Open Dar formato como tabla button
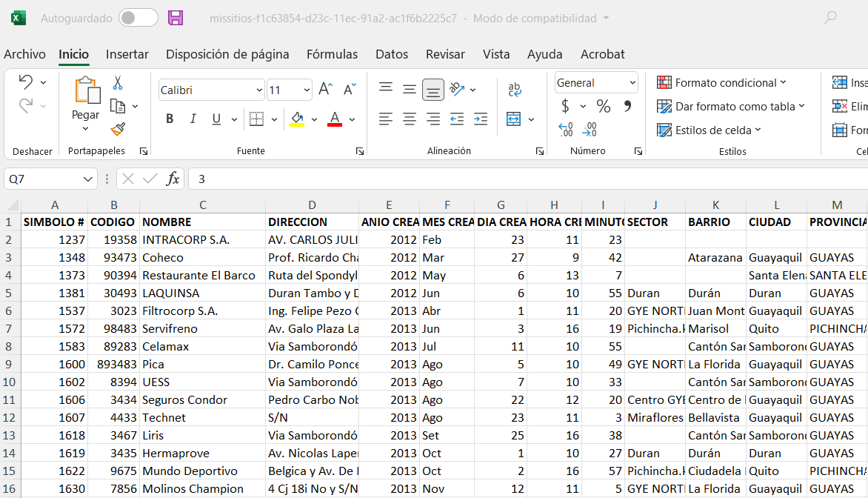 [x=731, y=107]
